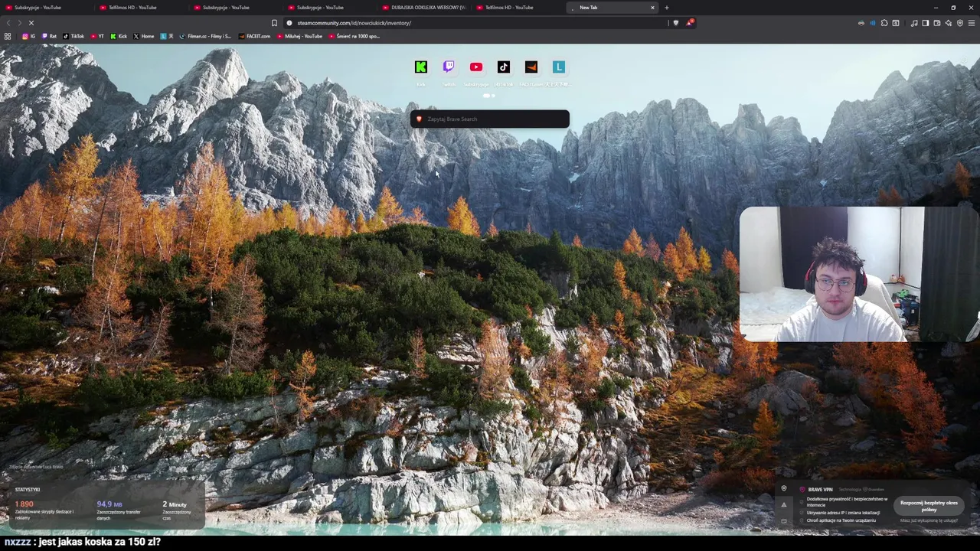The width and height of the screenshot is (980, 551).
Task: Click the bookmark icon in address bar
Action: (274, 23)
